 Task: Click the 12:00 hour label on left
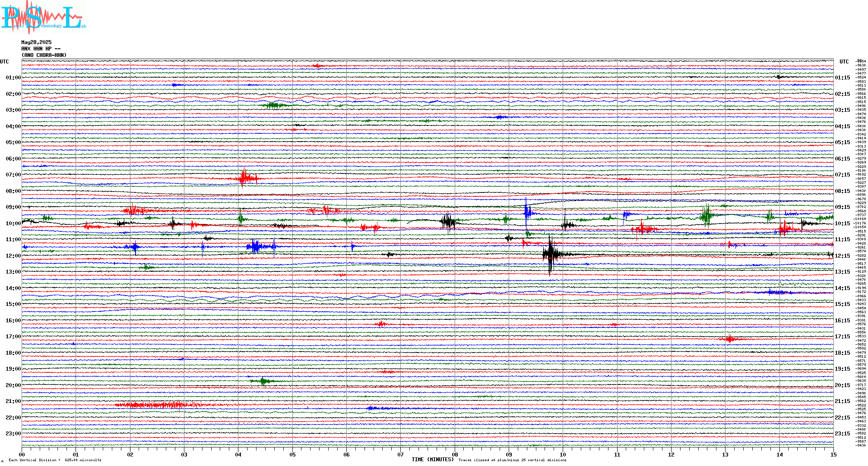[x=13, y=256]
